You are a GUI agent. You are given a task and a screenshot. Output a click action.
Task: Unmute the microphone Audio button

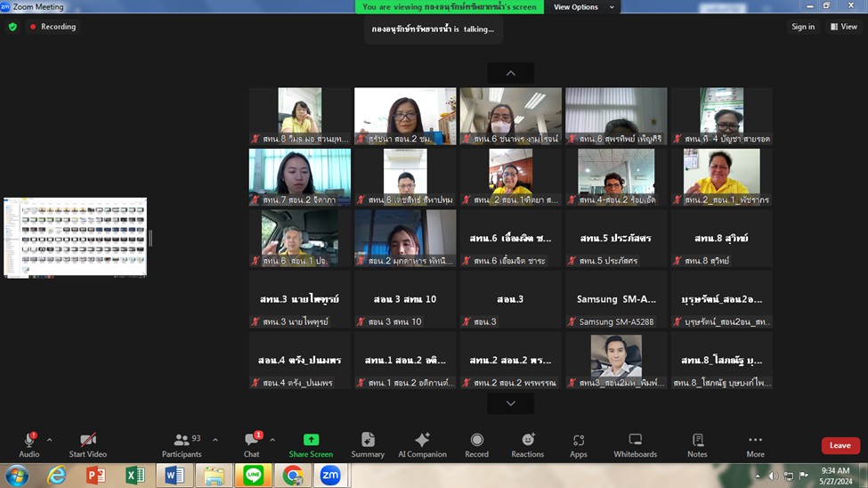coord(29,444)
